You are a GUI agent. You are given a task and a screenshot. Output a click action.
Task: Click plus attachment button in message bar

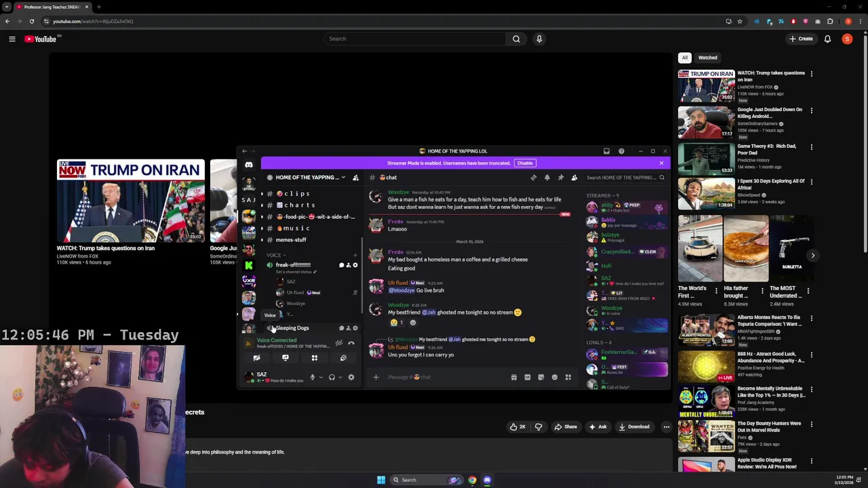[x=376, y=378]
